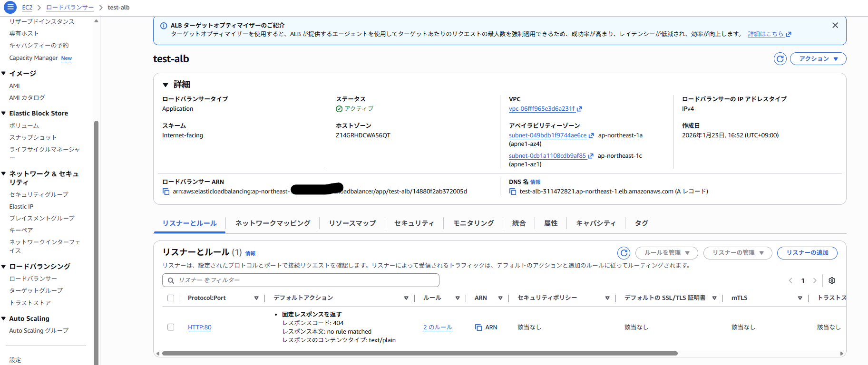Copy the HTTP:80 listener ARN

pyautogui.click(x=478, y=327)
